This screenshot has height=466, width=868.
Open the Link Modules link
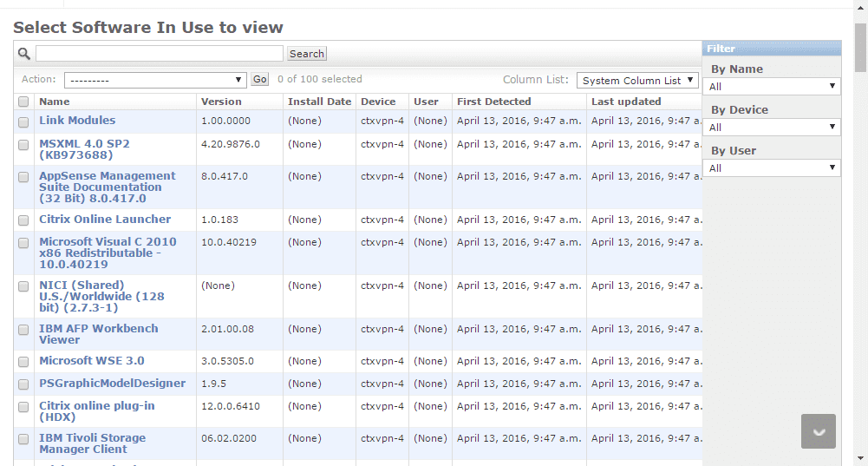[77, 121]
